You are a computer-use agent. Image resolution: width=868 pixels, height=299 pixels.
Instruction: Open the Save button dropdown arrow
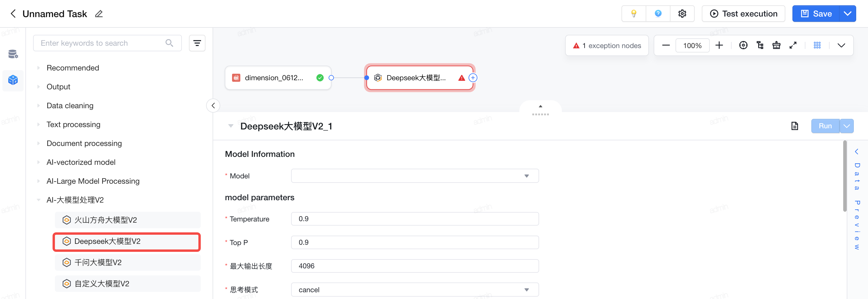[847, 14]
